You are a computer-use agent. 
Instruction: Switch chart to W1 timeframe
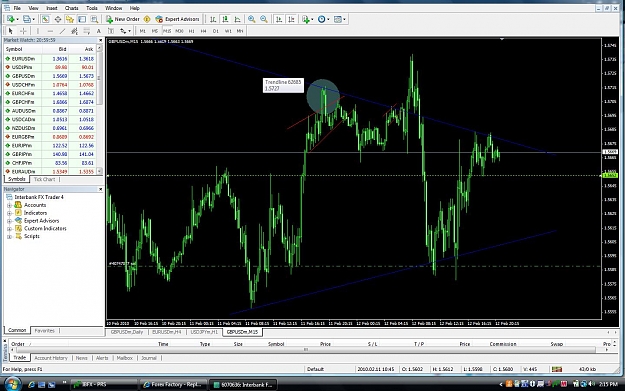coord(228,31)
